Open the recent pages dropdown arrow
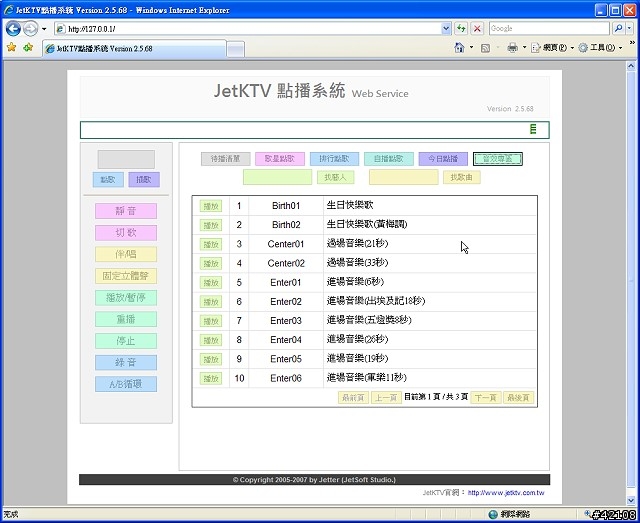Image resolution: width=640 pixels, height=523 pixels. pyautogui.click(x=44, y=29)
